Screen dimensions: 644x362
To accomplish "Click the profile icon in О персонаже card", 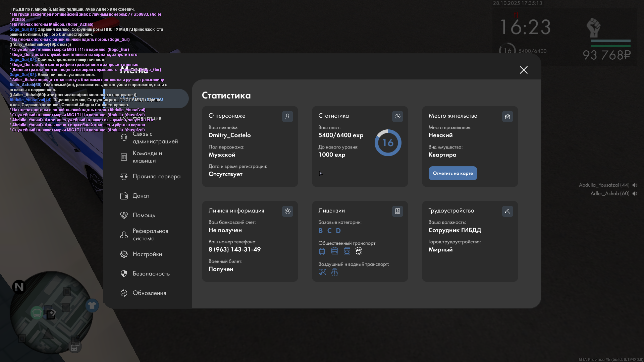I will [x=287, y=117].
